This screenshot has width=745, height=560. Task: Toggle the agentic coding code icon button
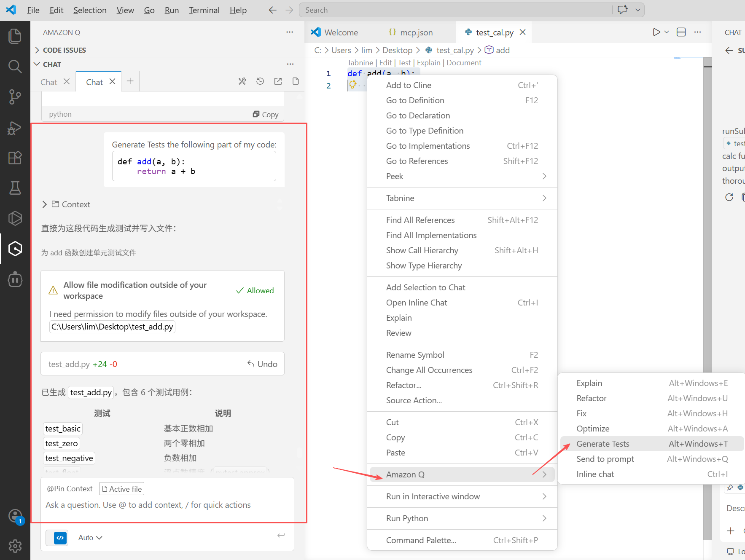coord(61,538)
